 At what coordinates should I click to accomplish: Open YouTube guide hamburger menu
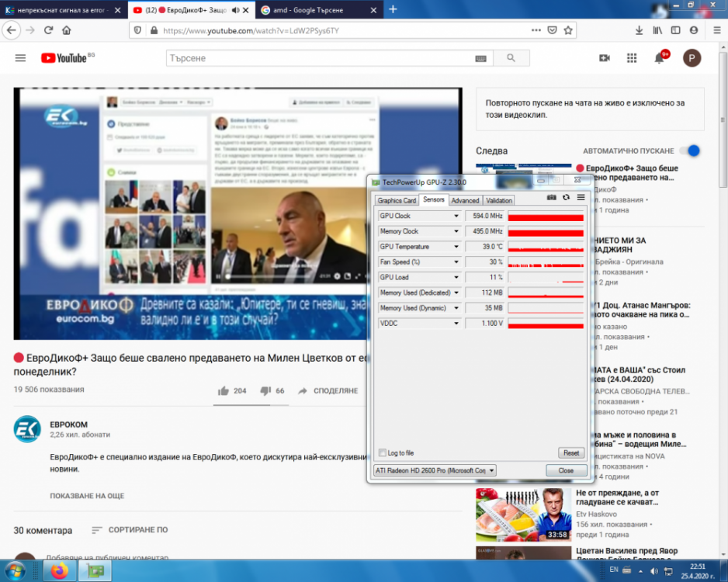coord(20,58)
